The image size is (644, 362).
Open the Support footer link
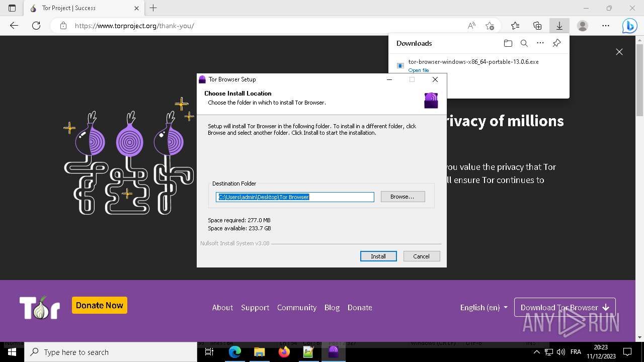tap(255, 308)
